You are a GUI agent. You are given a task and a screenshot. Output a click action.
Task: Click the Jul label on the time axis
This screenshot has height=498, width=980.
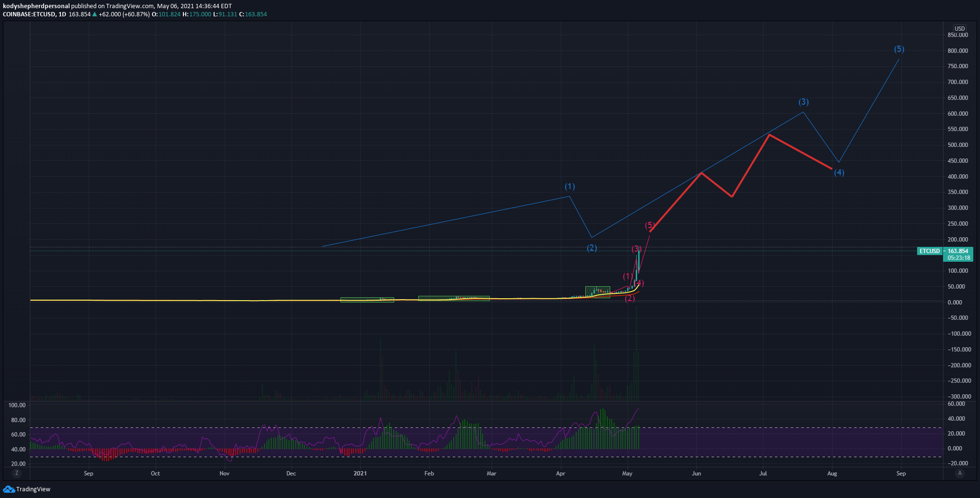coord(763,473)
